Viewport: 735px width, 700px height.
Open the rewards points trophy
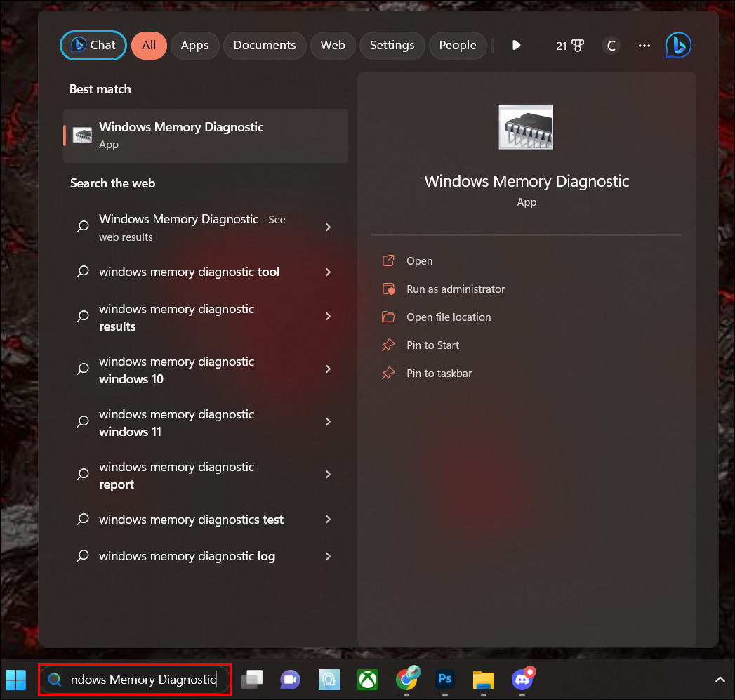pos(570,46)
